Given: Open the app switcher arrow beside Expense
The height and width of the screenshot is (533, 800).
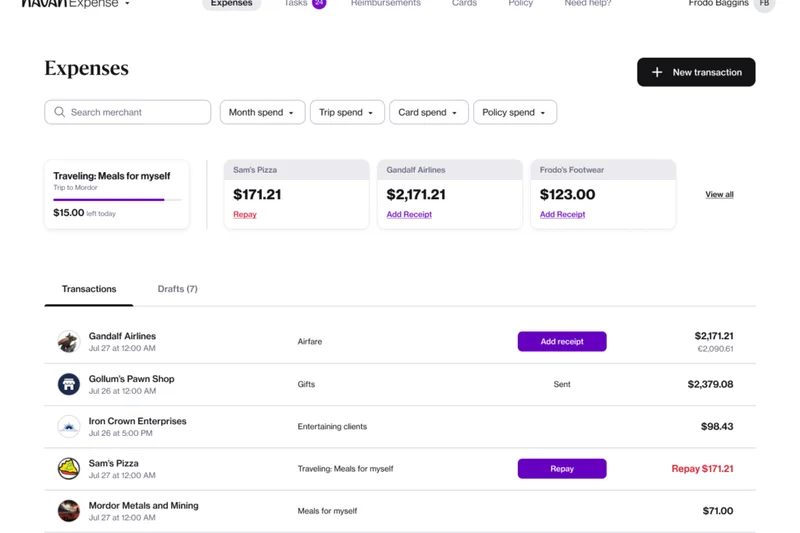Looking at the screenshot, I should 127,4.
